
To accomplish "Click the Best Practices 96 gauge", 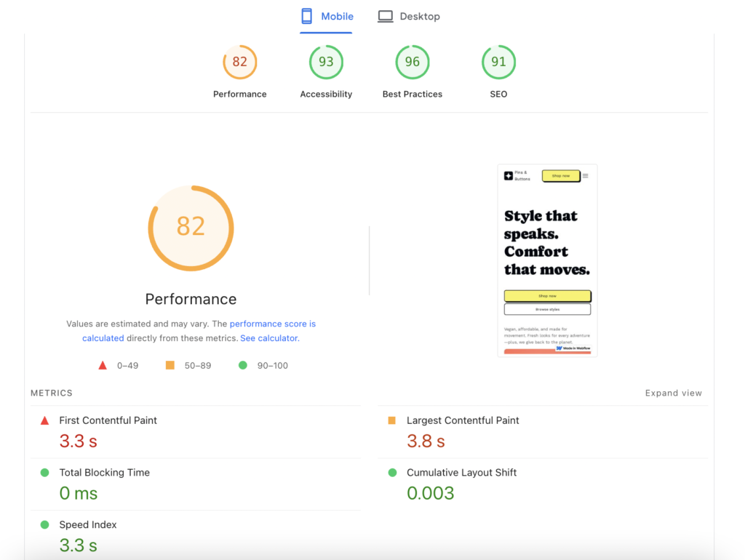I will click(x=412, y=63).
